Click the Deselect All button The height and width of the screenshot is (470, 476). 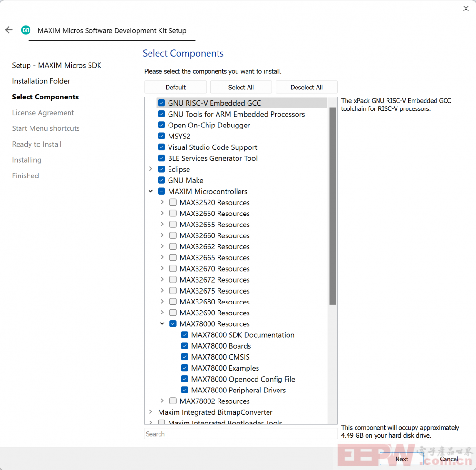(x=307, y=87)
